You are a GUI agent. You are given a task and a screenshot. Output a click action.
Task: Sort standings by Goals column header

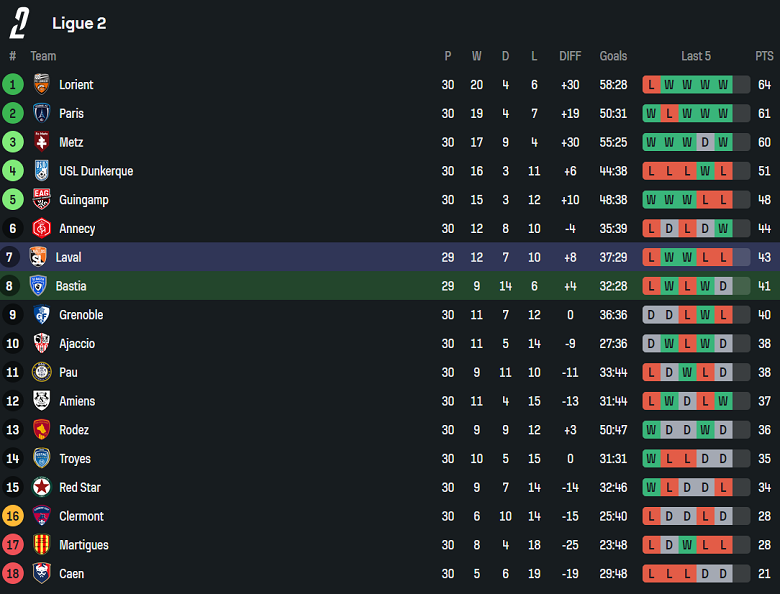click(613, 56)
